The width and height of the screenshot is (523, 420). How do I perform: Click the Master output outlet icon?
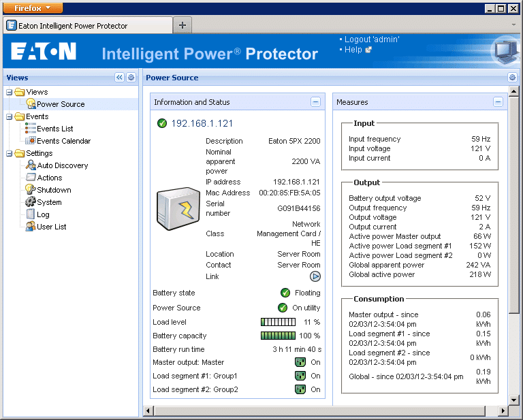[300, 362]
